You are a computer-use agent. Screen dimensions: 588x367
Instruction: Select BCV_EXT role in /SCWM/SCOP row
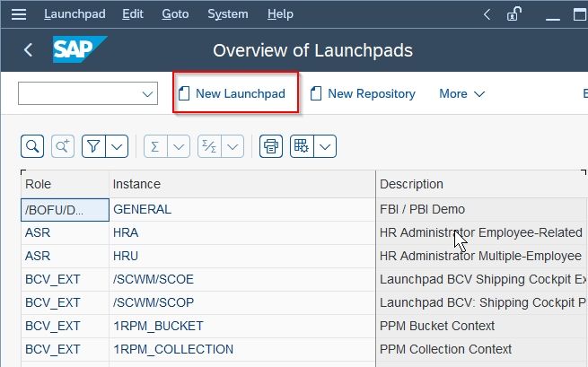65,302
